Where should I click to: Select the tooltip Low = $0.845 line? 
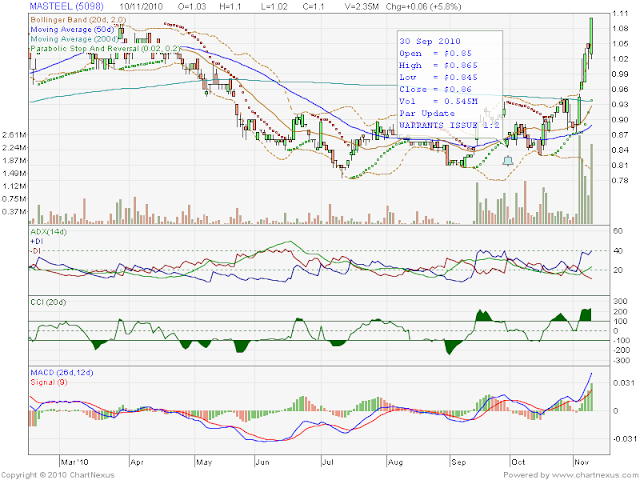point(438,77)
